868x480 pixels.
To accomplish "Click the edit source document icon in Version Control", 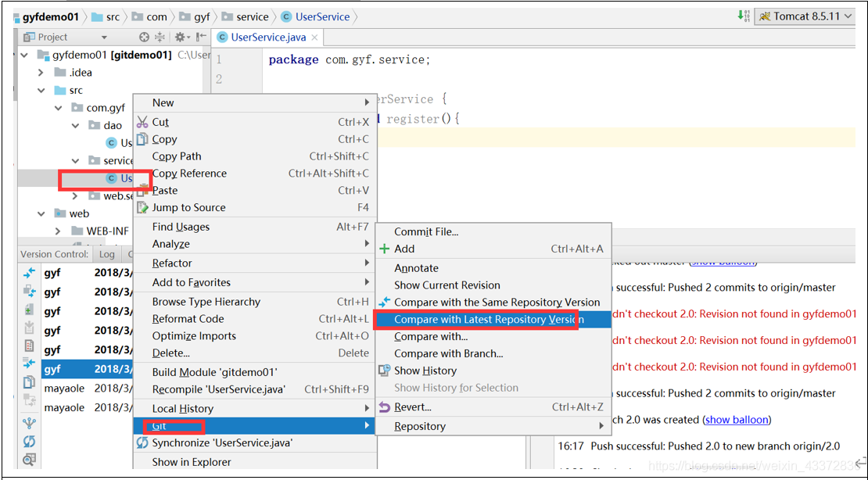I will [x=29, y=346].
